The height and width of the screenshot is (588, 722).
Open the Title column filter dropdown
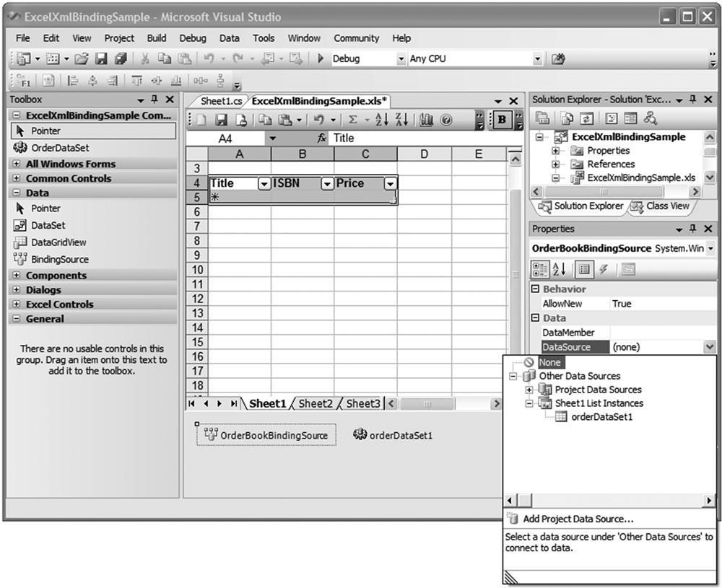point(264,184)
